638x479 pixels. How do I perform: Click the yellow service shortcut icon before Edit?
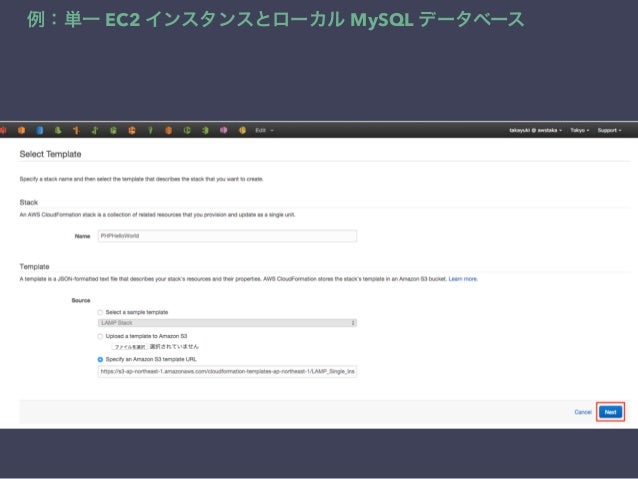click(x=242, y=130)
